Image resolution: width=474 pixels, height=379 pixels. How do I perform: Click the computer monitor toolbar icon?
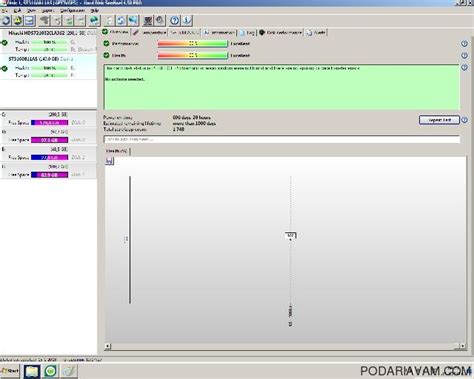tap(148, 21)
